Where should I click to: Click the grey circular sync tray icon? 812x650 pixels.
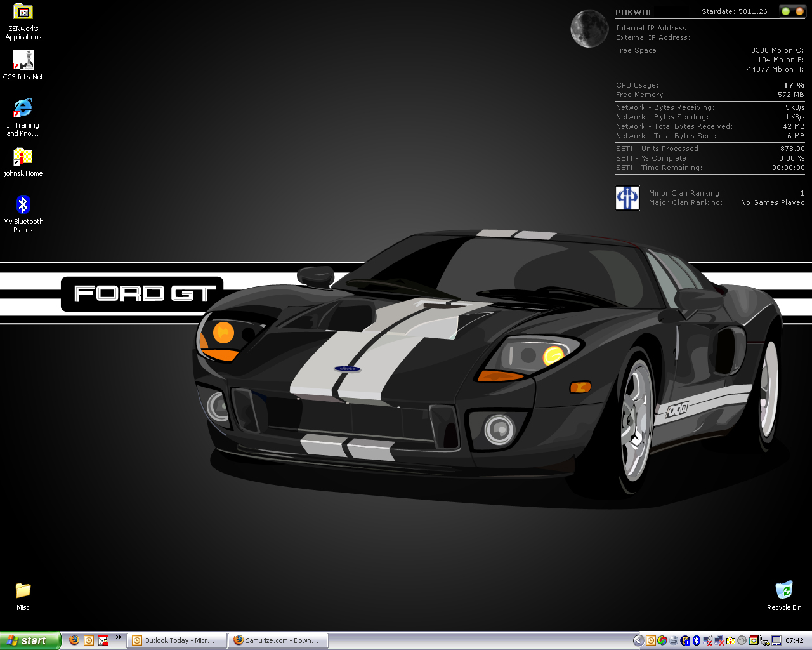click(x=742, y=640)
